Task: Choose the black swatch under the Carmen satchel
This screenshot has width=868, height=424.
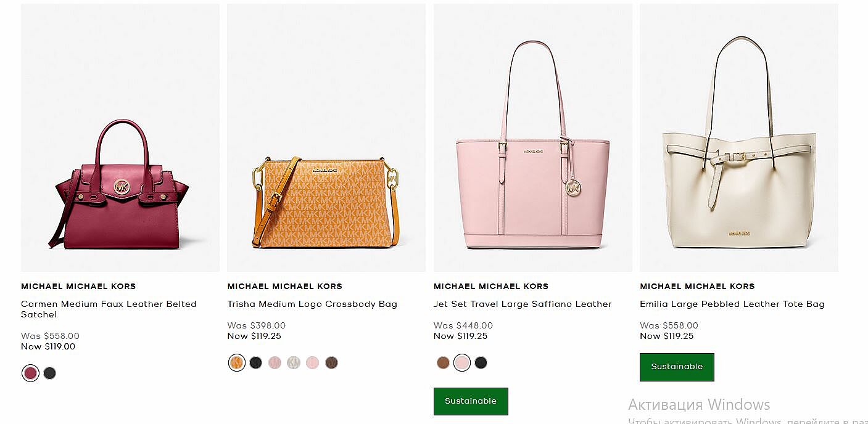Action: 50,373
